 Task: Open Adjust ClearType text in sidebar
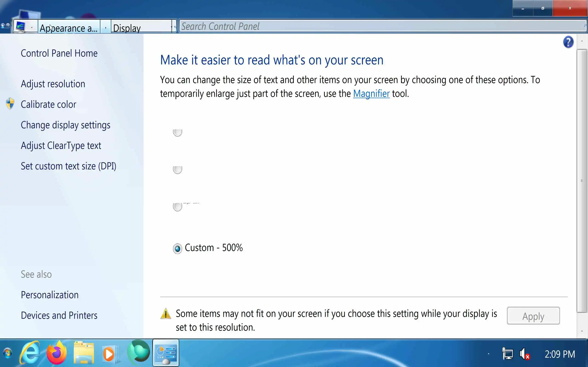61,146
